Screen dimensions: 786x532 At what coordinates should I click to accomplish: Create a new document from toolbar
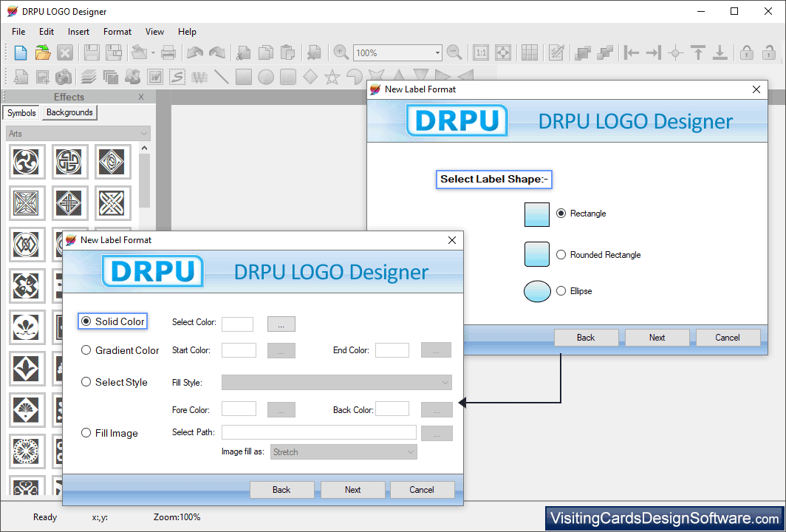(x=21, y=52)
